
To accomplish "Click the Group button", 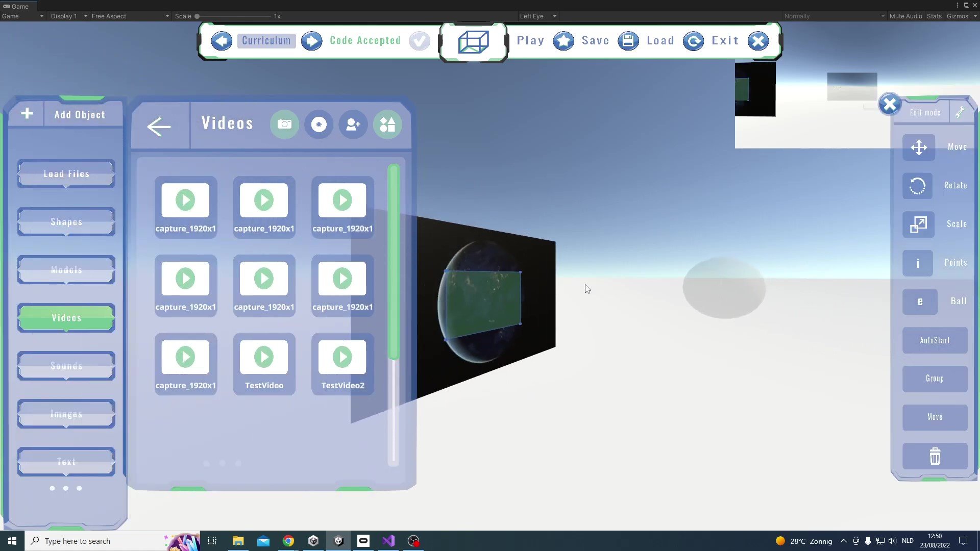I will [935, 379].
